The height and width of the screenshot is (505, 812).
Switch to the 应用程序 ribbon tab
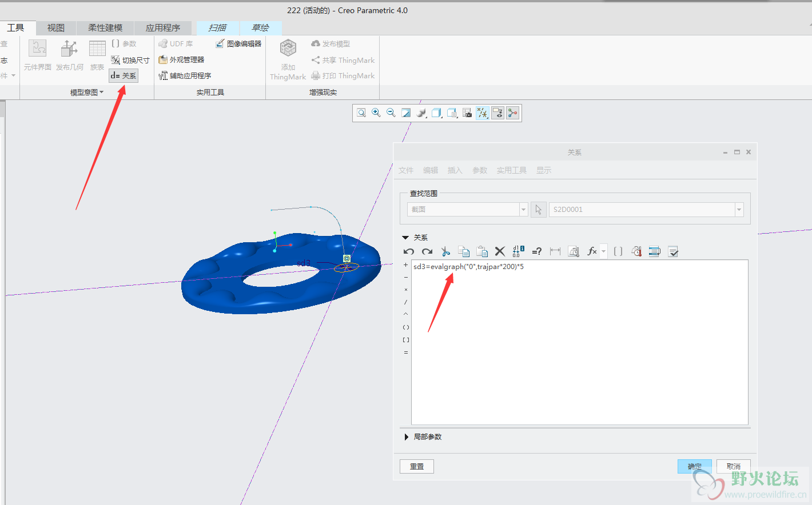coord(163,28)
